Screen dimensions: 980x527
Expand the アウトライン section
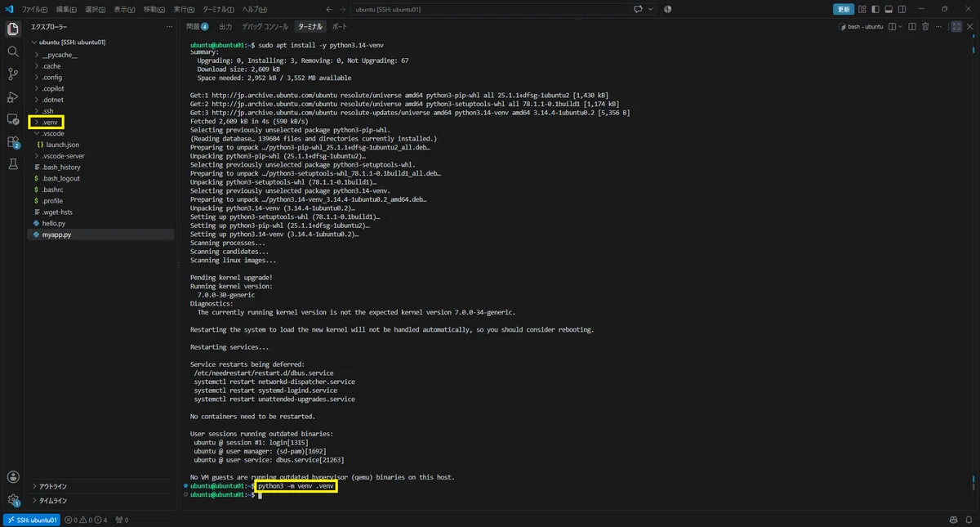[x=101, y=486]
